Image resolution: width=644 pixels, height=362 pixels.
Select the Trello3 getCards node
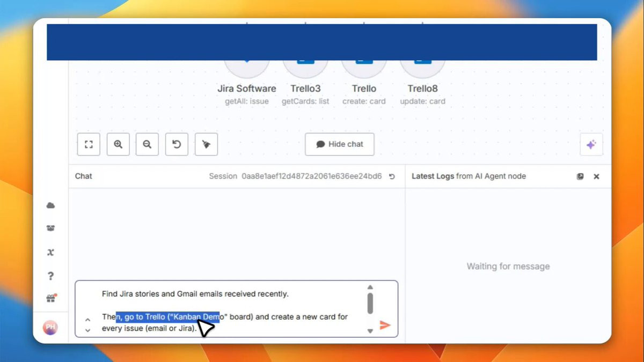point(305,70)
